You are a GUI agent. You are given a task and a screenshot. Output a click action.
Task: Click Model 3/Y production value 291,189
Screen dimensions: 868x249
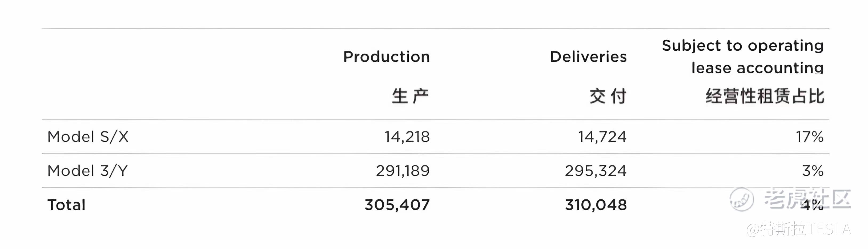[403, 171]
